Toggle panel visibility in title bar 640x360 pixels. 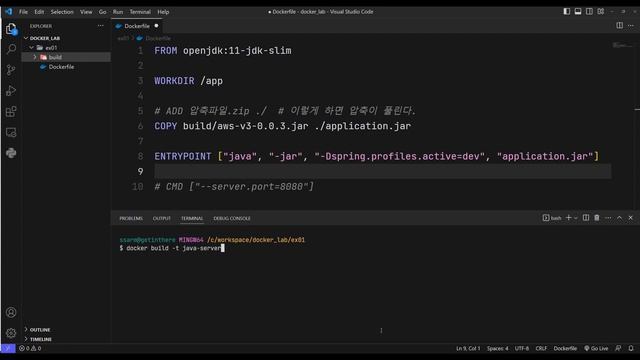point(578,11)
